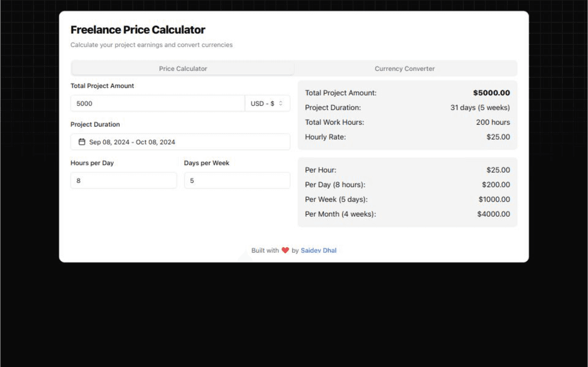Select the bold $5000.00 total value
This screenshot has width=588, height=367.
click(491, 93)
